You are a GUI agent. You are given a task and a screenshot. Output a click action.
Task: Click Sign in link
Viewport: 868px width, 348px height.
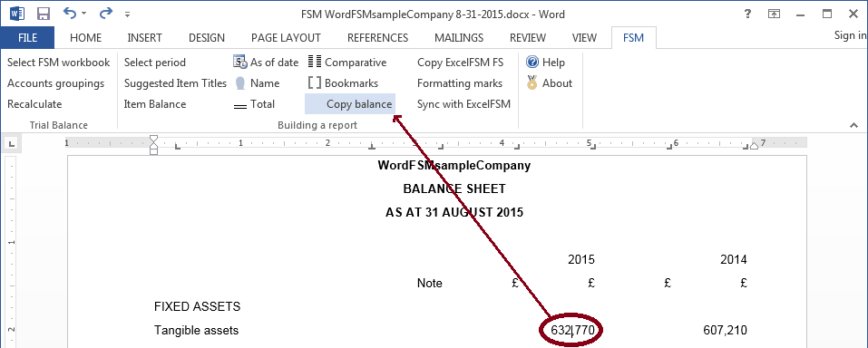pos(850,35)
